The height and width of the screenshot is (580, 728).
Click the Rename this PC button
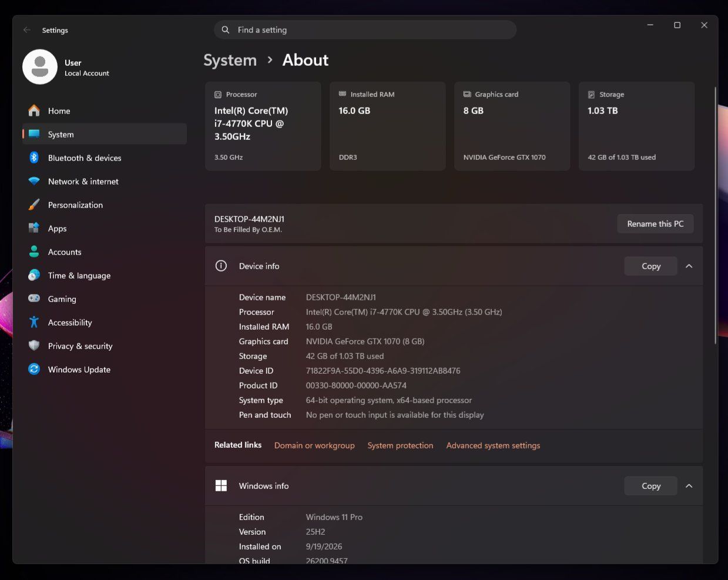click(655, 224)
